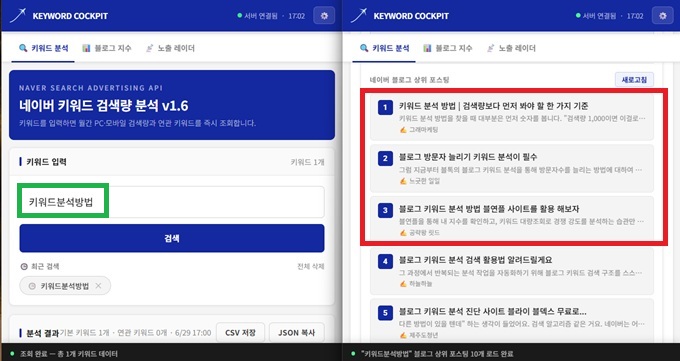Open settings gear in right window
Viewport: 680px width, 361px height.
662,16
